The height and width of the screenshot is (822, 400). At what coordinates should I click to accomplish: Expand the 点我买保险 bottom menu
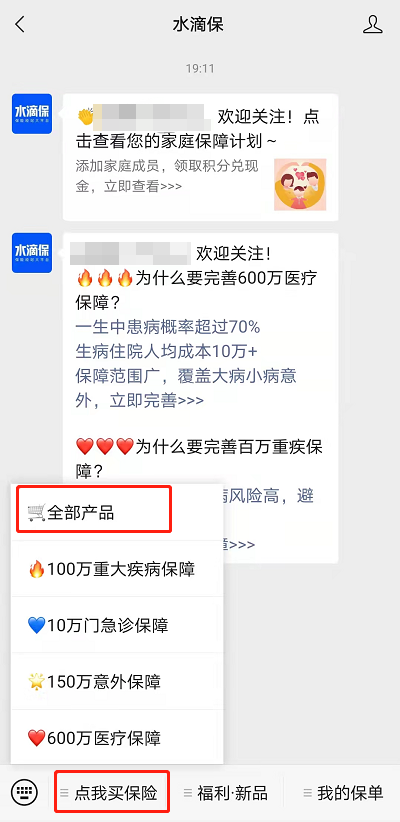(113, 793)
